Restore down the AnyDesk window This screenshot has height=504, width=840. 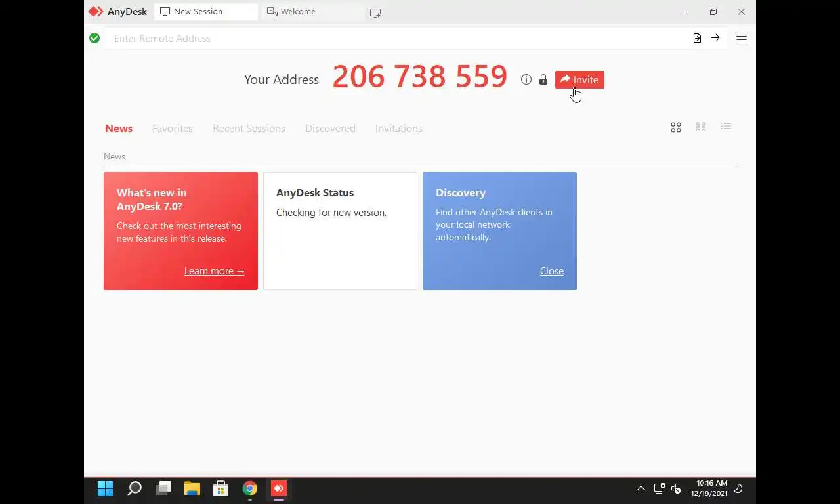coord(713,12)
